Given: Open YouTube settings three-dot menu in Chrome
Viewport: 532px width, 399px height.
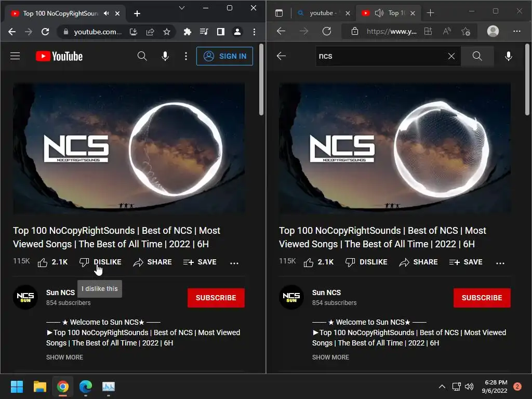Looking at the screenshot, I should tap(186, 56).
